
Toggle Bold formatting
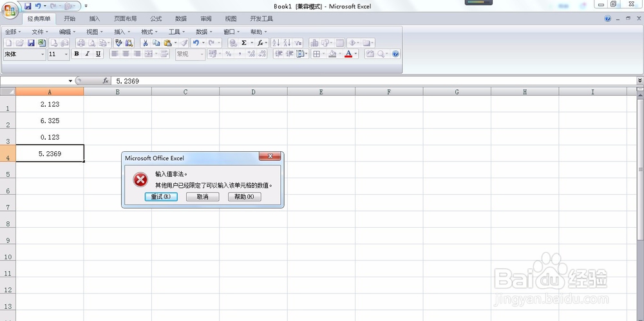(77, 54)
